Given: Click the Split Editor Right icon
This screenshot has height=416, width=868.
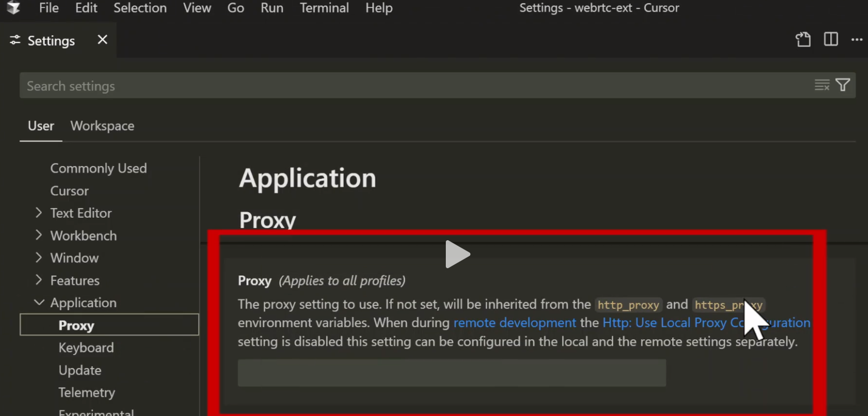Looking at the screenshot, I should tap(831, 40).
